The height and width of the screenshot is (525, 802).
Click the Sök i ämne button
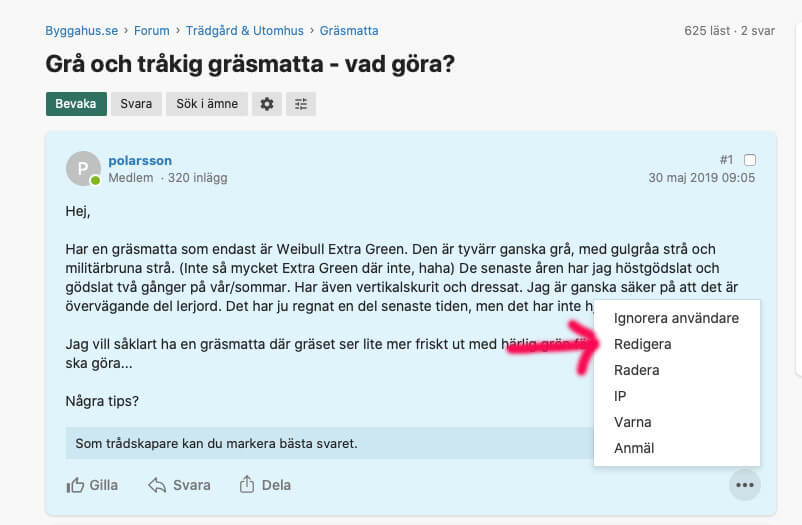click(207, 104)
